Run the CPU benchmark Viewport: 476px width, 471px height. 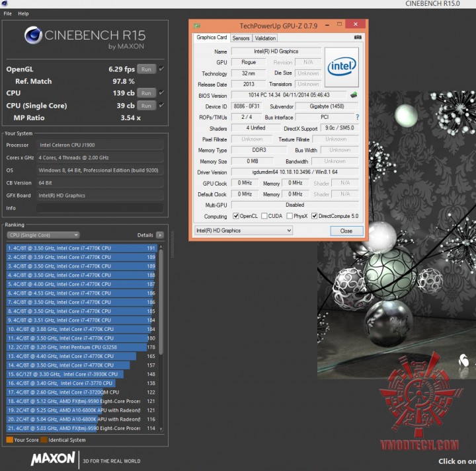click(146, 93)
